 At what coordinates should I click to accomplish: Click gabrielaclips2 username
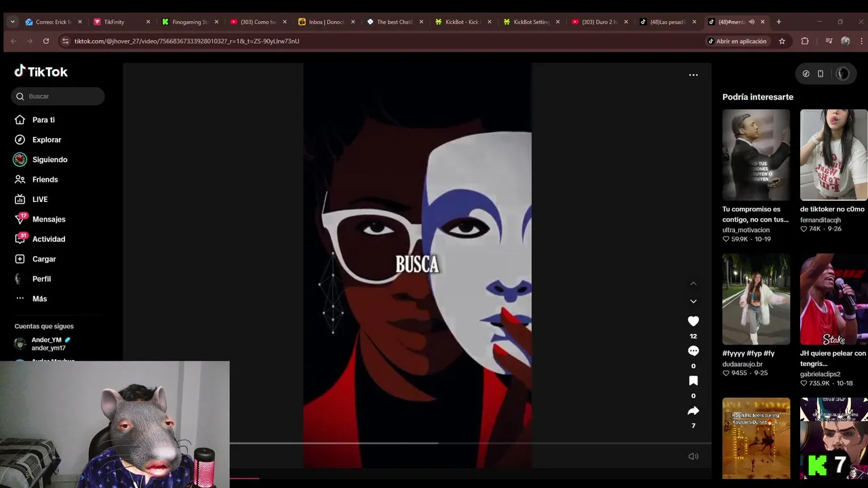[x=821, y=374]
